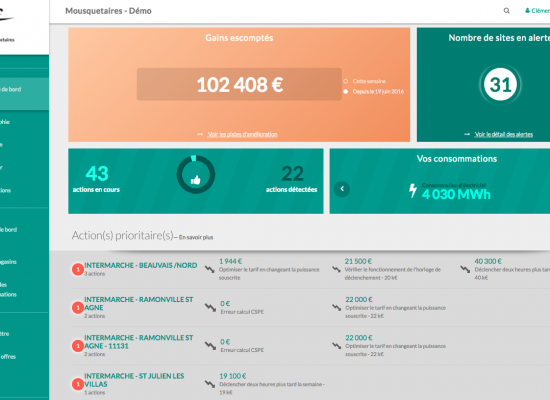Click trend icon beside 21 500 € action

(x=336, y=269)
